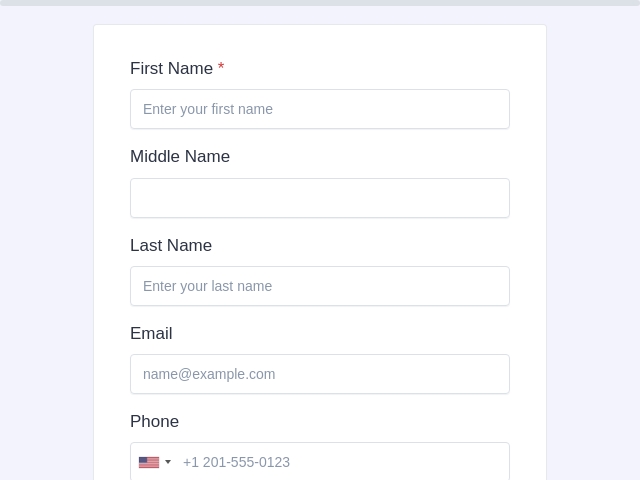Click blank white area of the form card
Image resolution: width=640 pixels, height=480 pixels.
tap(367, 53)
